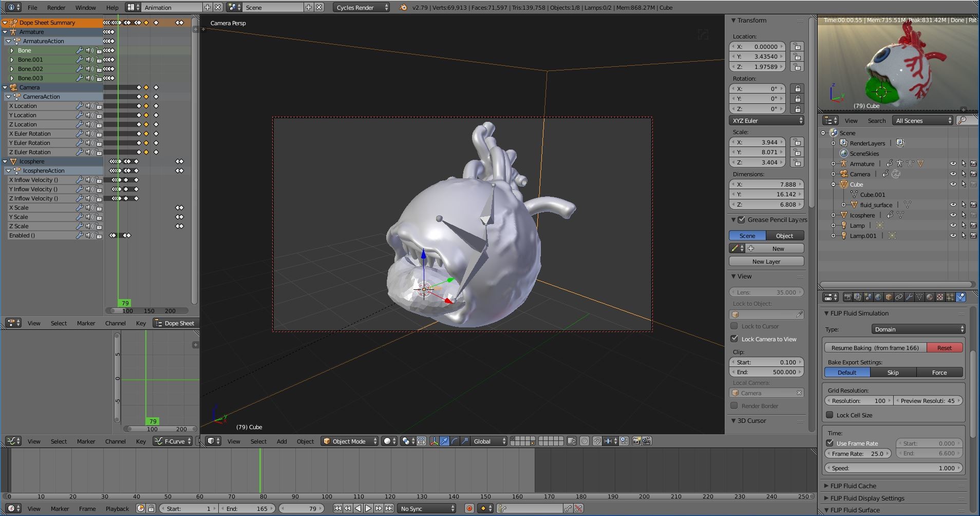Open the Add menu in 3D view header
980x516 pixels.
282,441
